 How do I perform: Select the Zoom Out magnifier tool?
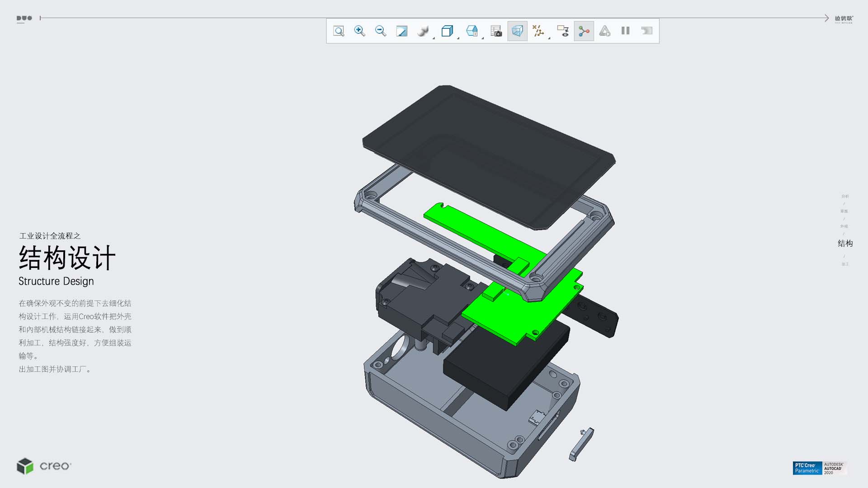[381, 31]
